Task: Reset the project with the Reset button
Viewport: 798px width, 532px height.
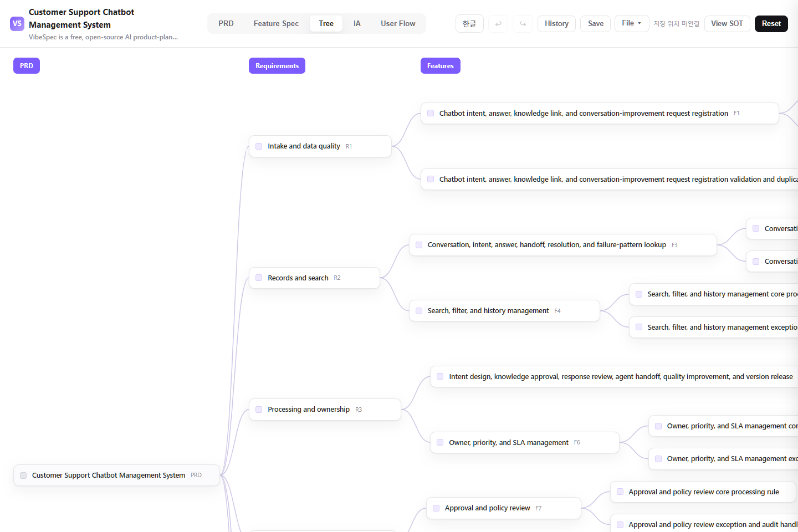Action: coord(771,24)
